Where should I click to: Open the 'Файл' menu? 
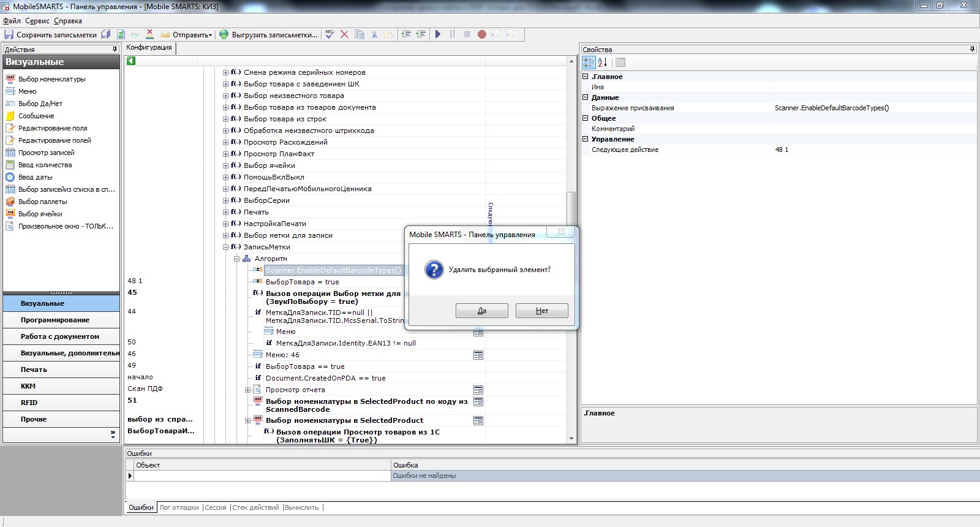[12, 21]
